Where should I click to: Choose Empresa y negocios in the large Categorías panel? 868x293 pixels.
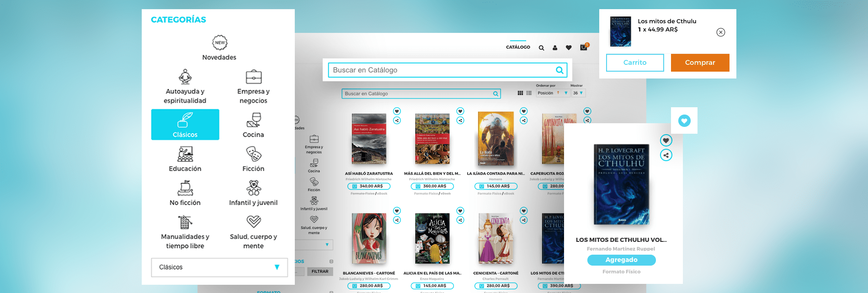click(254, 86)
